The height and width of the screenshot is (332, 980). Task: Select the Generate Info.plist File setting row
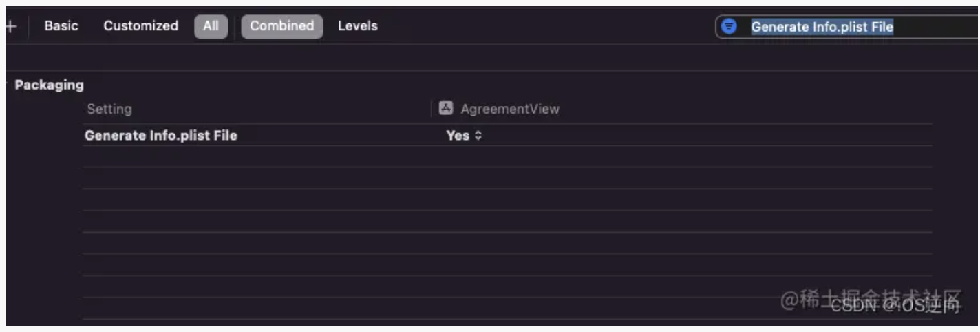tap(508, 135)
